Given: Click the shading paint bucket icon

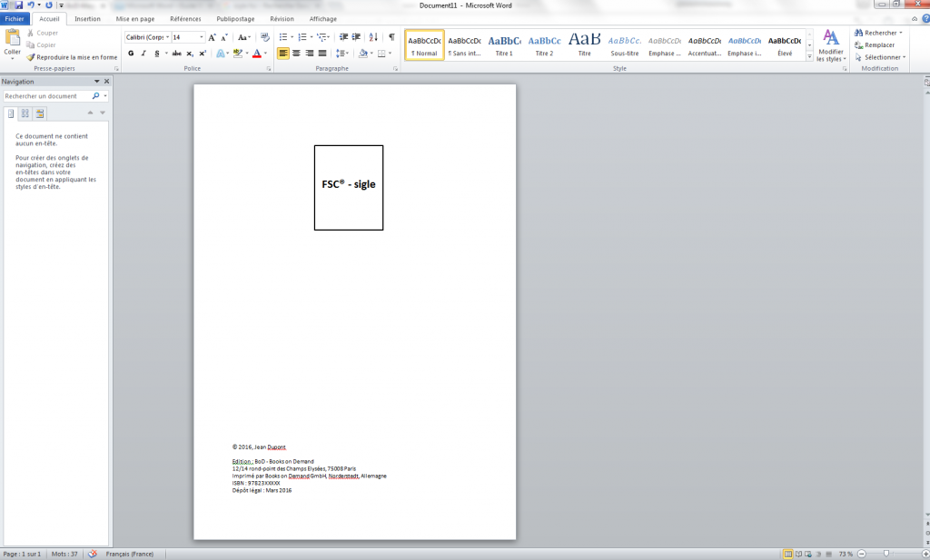Looking at the screenshot, I should tap(363, 54).
